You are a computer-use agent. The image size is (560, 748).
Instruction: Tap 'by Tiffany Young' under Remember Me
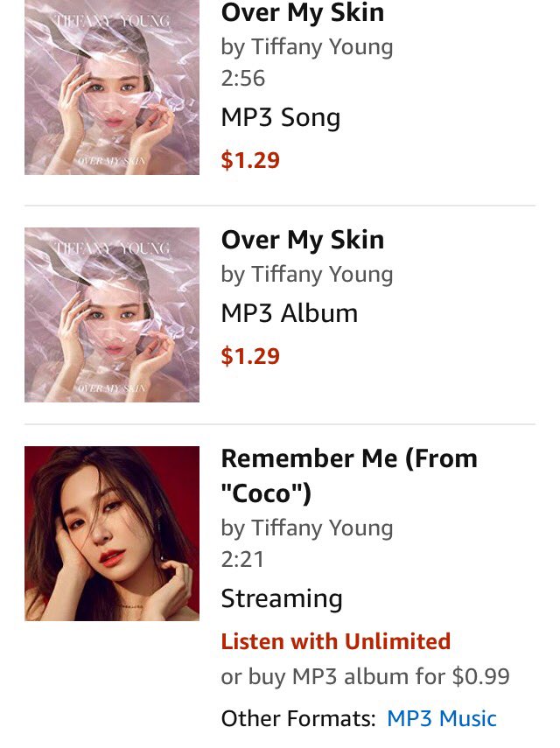[x=306, y=528]
